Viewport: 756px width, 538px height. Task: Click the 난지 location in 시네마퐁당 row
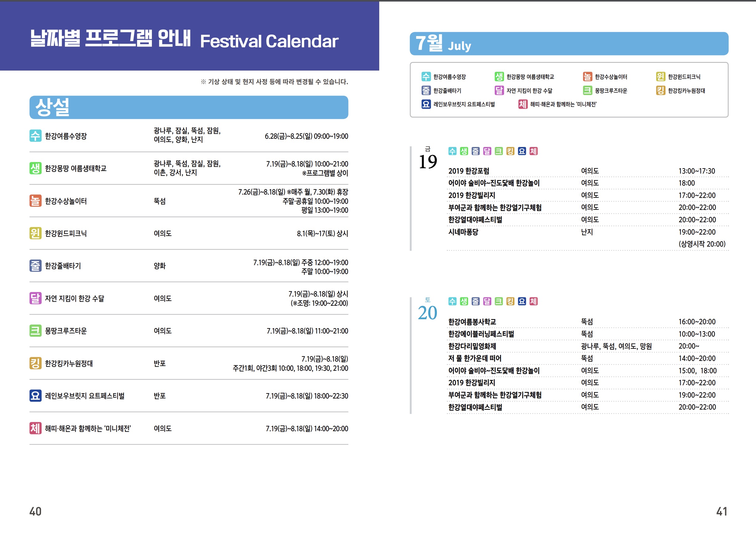[587, 232]
